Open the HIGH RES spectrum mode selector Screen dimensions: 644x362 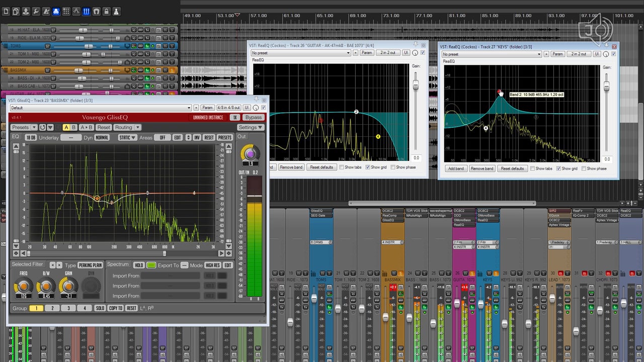tap(212, 265)
